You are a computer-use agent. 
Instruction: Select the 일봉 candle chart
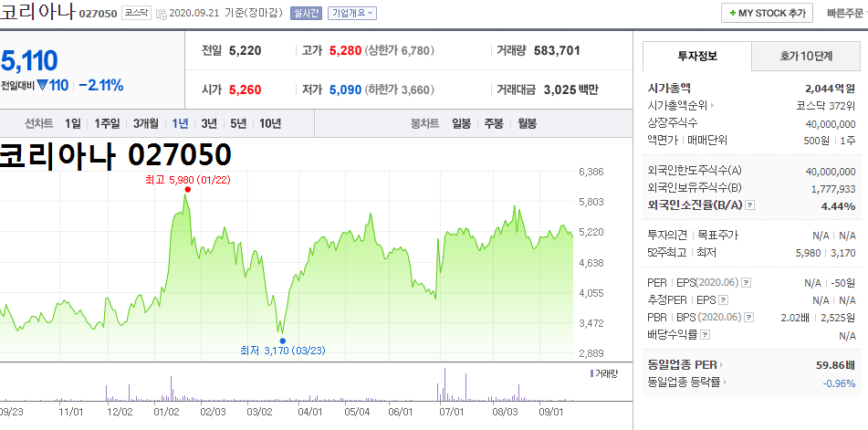point(461,123)
